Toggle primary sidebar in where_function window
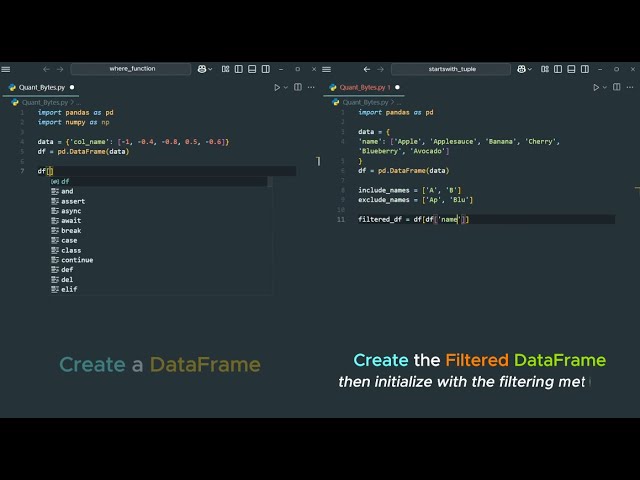This screenshot has height=480, width=640. 239,69
